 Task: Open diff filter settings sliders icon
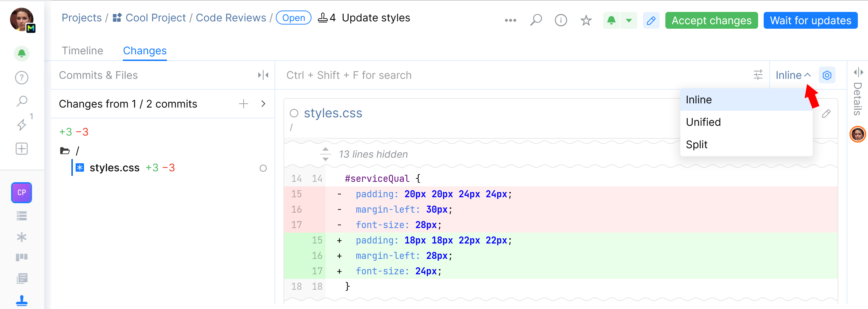758,75
